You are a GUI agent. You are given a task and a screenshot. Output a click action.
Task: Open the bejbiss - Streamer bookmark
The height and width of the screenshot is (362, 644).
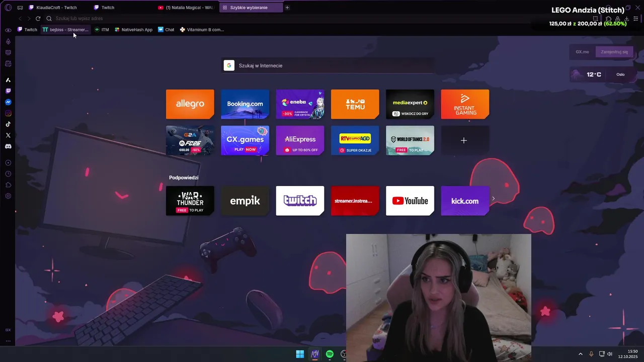65,30
